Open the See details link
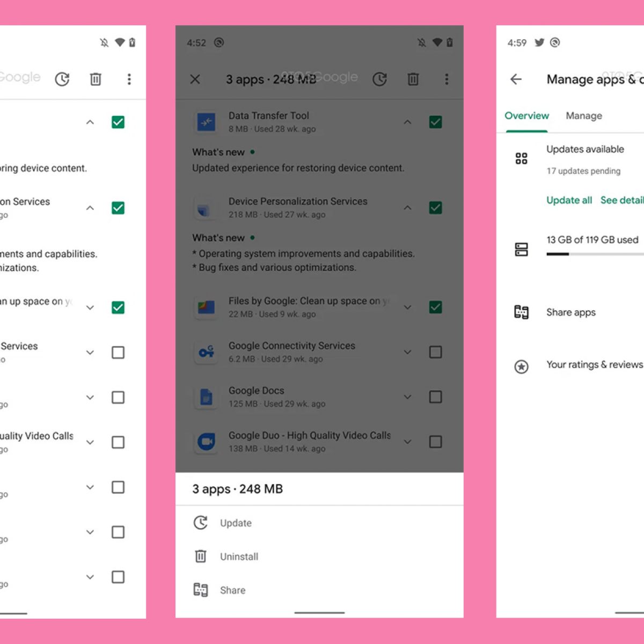This screenshot has height=644, width=644. (x=622, y=200)
